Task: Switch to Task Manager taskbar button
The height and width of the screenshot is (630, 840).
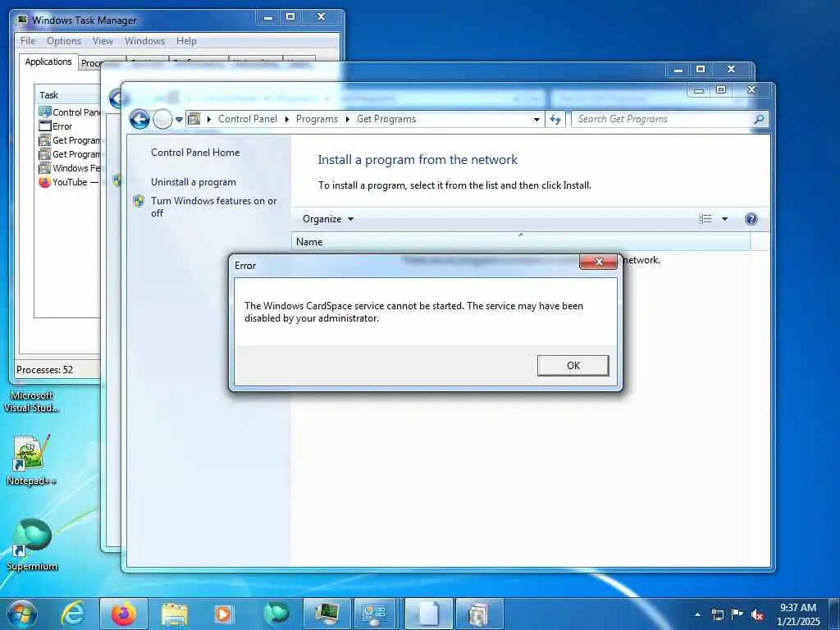Action: pos(326,614)
